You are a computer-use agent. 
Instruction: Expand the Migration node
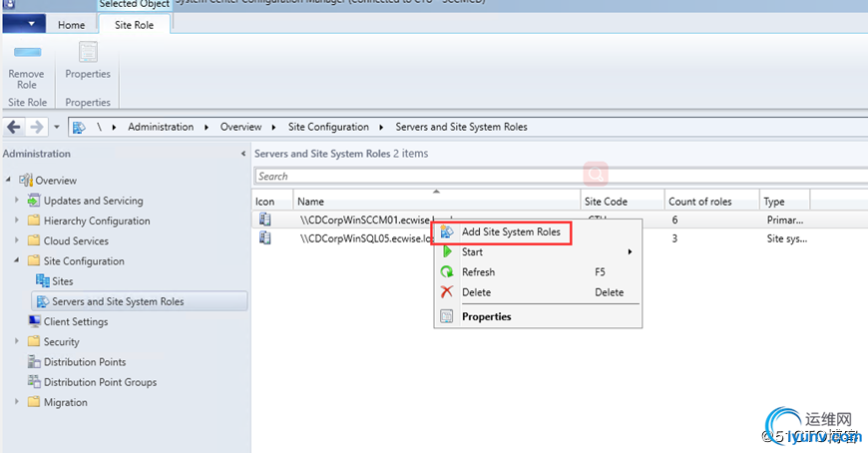[17, 401]
